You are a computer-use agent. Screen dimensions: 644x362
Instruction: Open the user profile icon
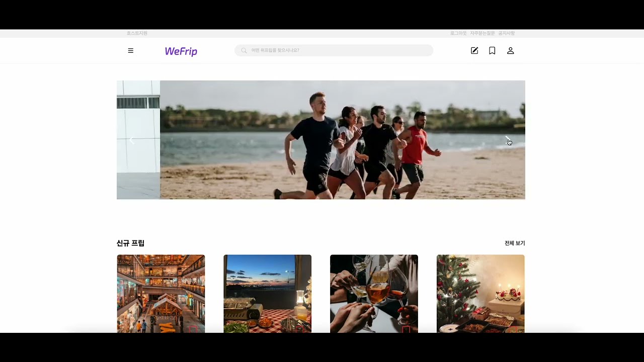[510, 51]
